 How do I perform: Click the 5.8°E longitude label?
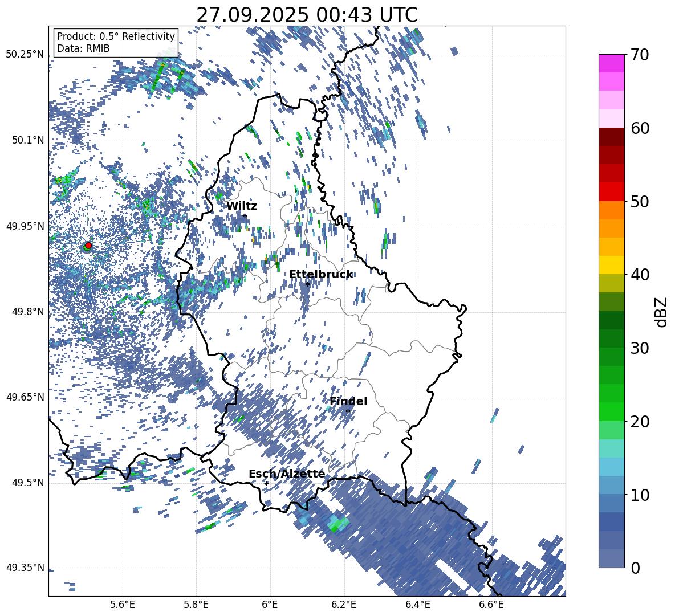(196, 605)
